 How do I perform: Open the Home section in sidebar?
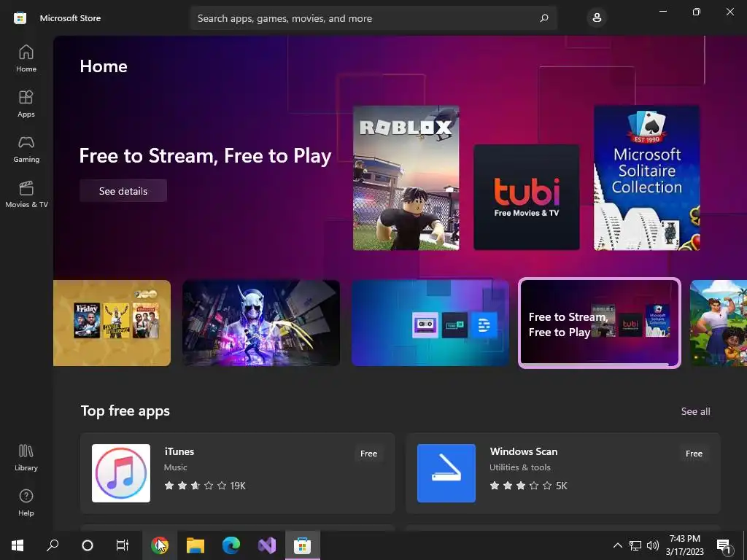[26, 58]
